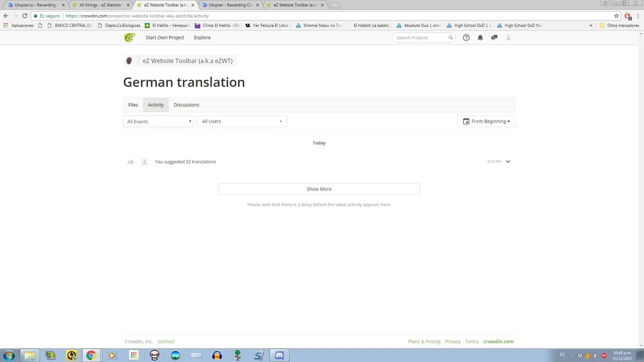Image resolution: width=644 pixels, height=362 pixels.
Task: Click 'You suggested 52 translations' text
Action: click(185, 162)
